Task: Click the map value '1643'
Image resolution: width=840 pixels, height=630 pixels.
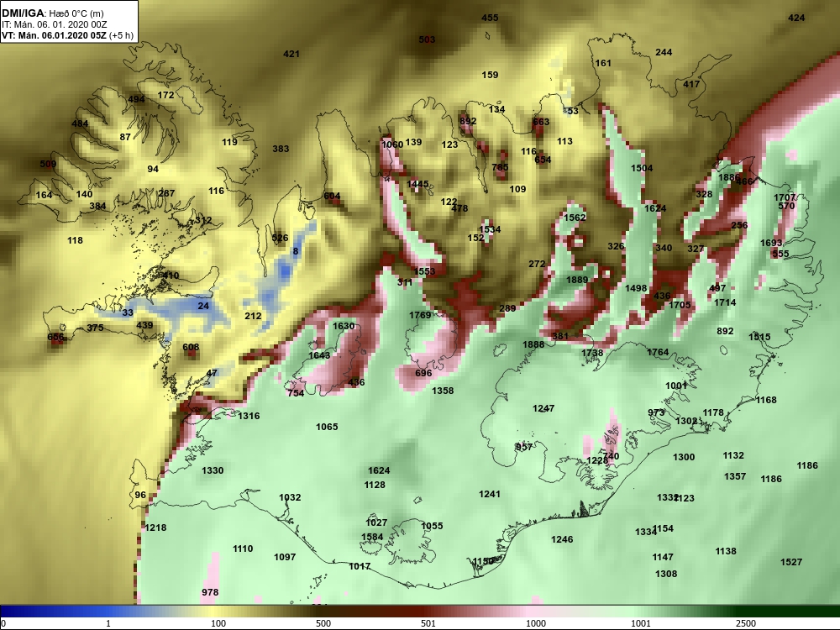Action: point(319,355)
